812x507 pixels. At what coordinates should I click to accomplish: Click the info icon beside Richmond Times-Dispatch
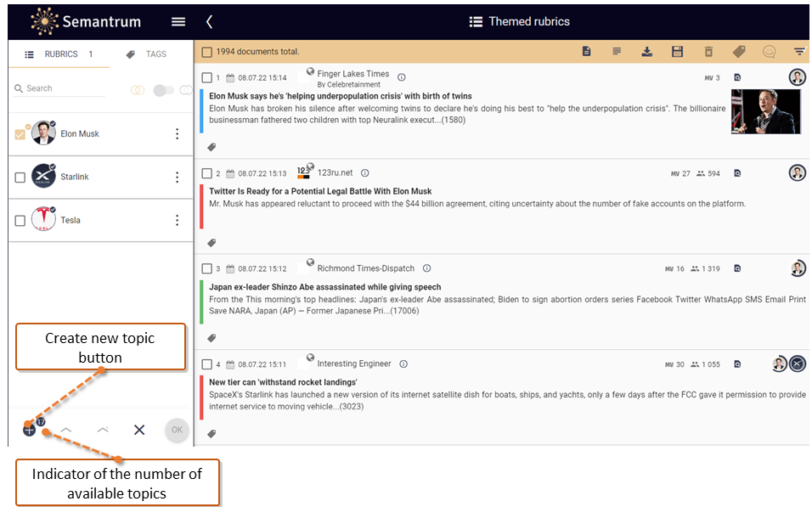(x=426, y=268)
